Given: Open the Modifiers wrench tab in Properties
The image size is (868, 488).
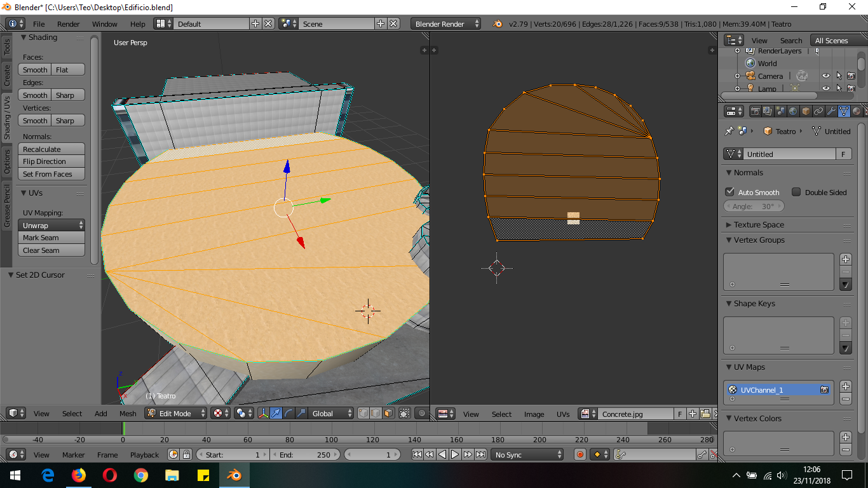Looking at the screenshot, I should coord(831,111).
